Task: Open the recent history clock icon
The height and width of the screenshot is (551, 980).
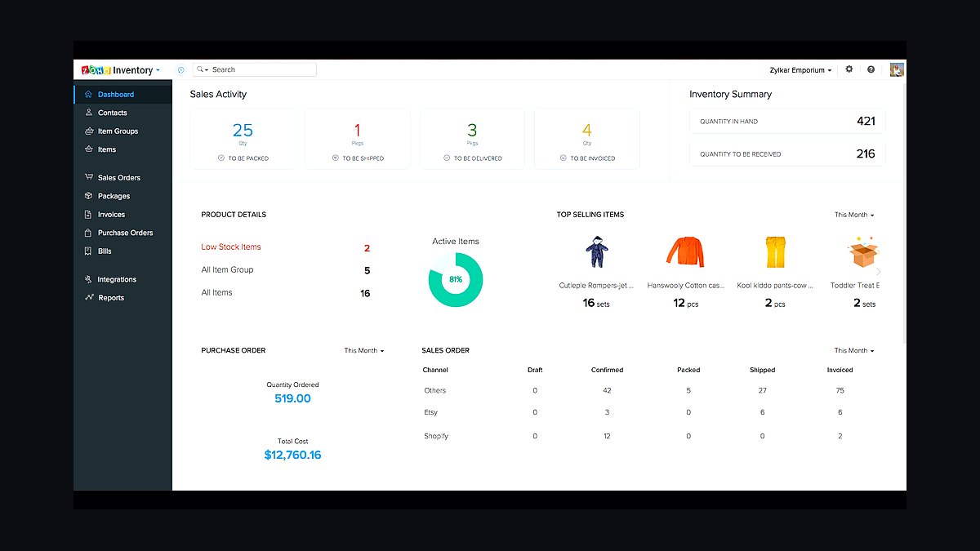Action: [x=181, y=70]
